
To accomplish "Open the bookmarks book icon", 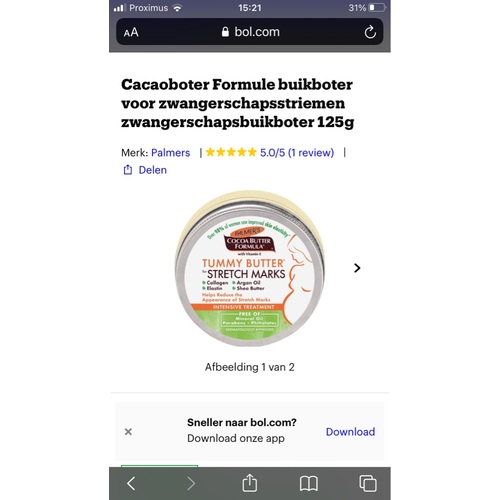I will [309, 484].
